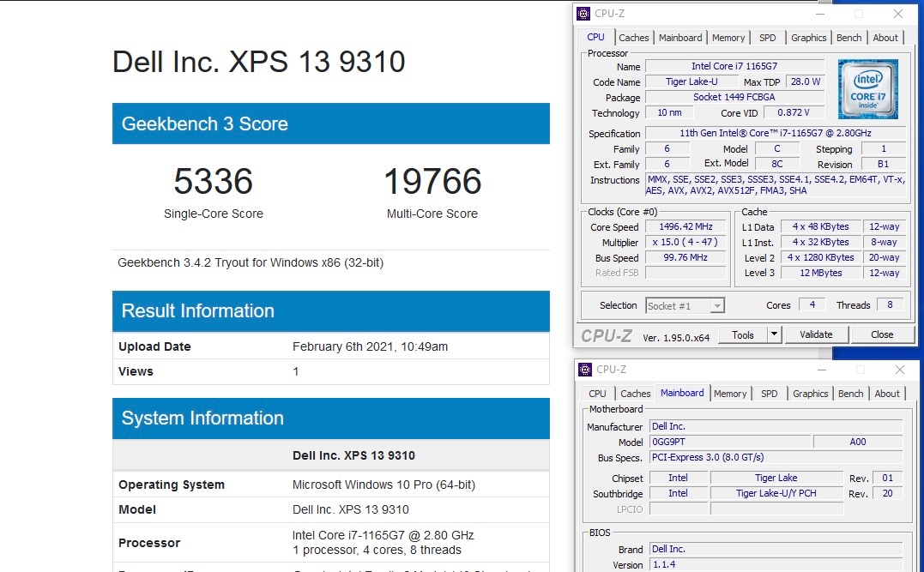
Task: Click the 'System Information' section header
Action: (331, 418)
